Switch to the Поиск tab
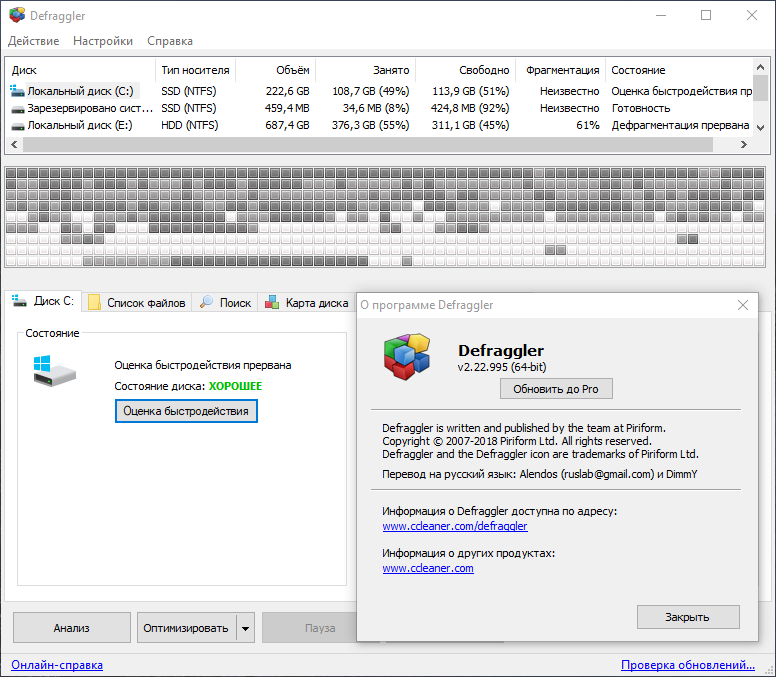776x677 pixels. click(226, 302)
